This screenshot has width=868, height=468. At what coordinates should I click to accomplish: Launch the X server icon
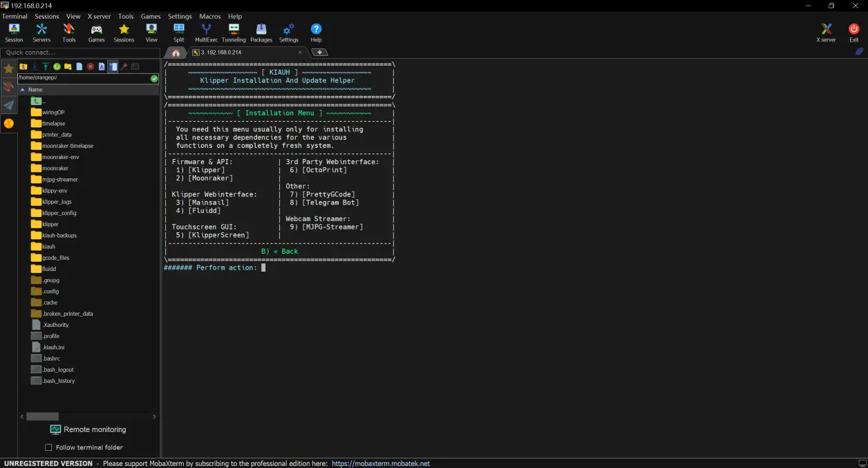pyautogui.click(x=826, y=32)
